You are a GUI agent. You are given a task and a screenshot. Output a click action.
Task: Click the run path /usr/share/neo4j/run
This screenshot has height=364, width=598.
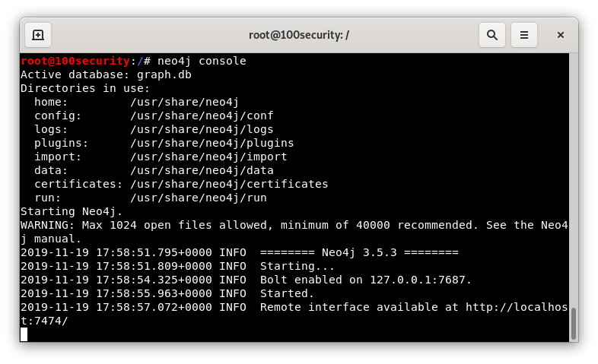[x=199, y=198]
